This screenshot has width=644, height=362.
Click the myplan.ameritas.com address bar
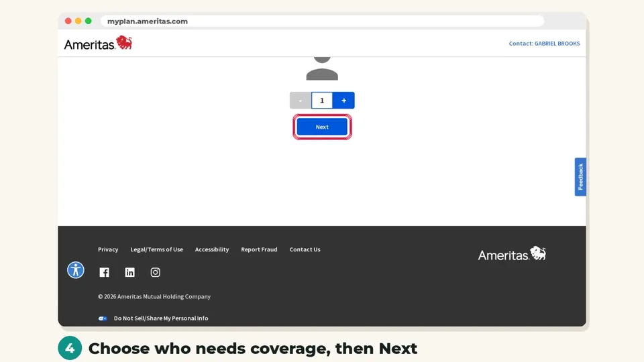[x=323, y=21]
